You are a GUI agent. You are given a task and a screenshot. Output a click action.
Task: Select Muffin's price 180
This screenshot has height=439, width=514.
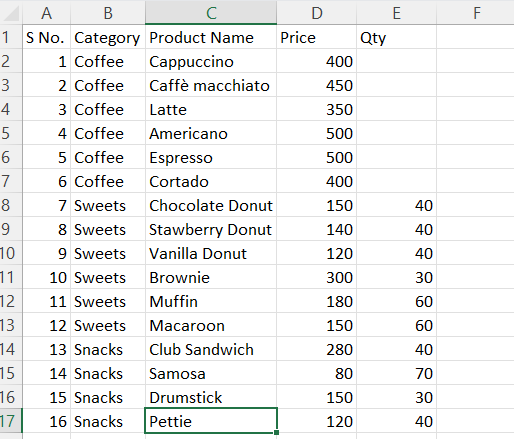(x=316, y=301)
